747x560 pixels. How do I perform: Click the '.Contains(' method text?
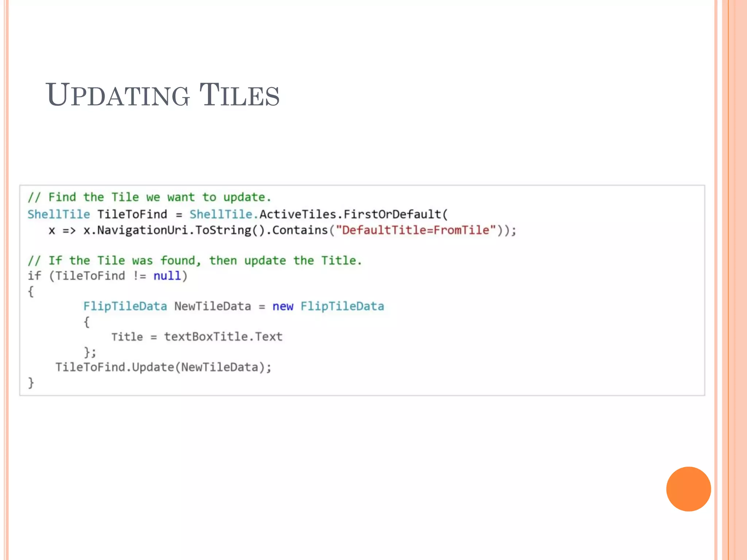301,230
